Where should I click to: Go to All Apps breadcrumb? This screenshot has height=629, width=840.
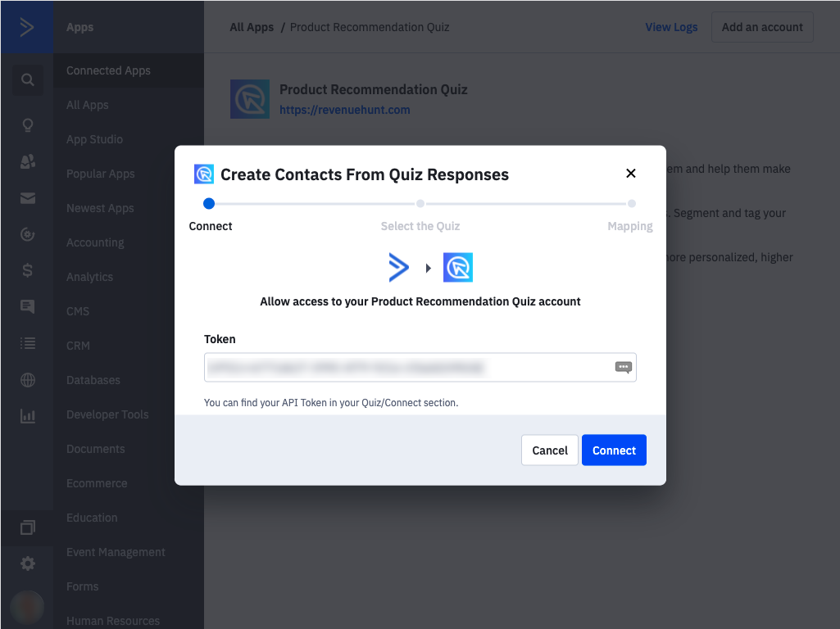pyautogui.click(x=252, y=27)
